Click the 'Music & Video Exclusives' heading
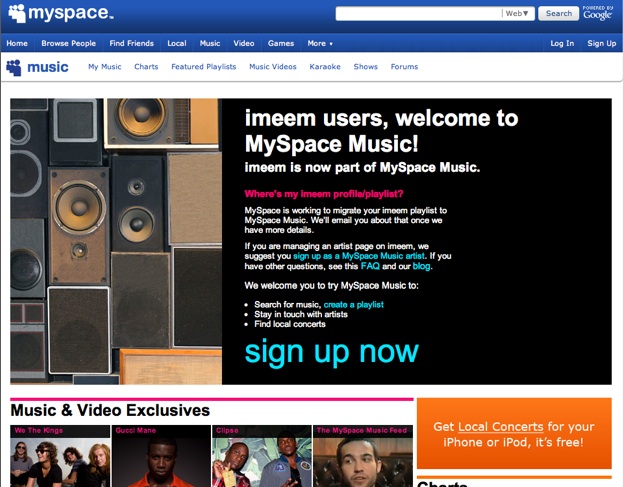This screenshot has width=623, height=487. click(x=110, y=410)
